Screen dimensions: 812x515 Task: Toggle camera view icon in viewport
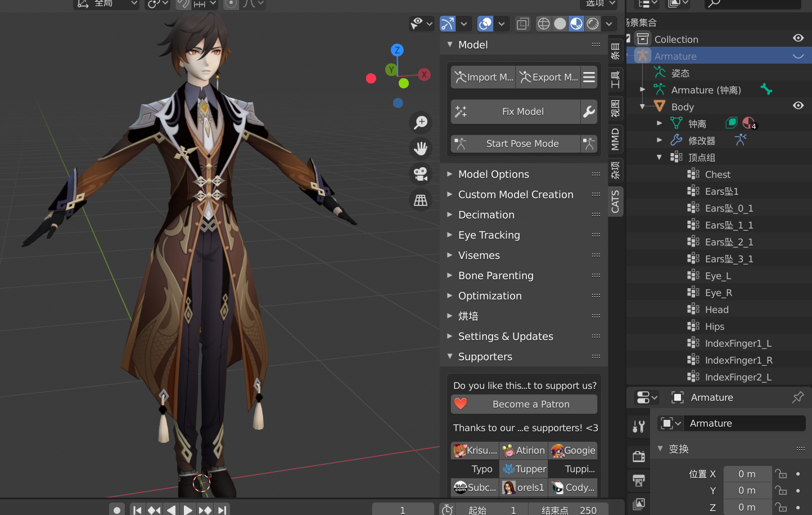(421, 174)
